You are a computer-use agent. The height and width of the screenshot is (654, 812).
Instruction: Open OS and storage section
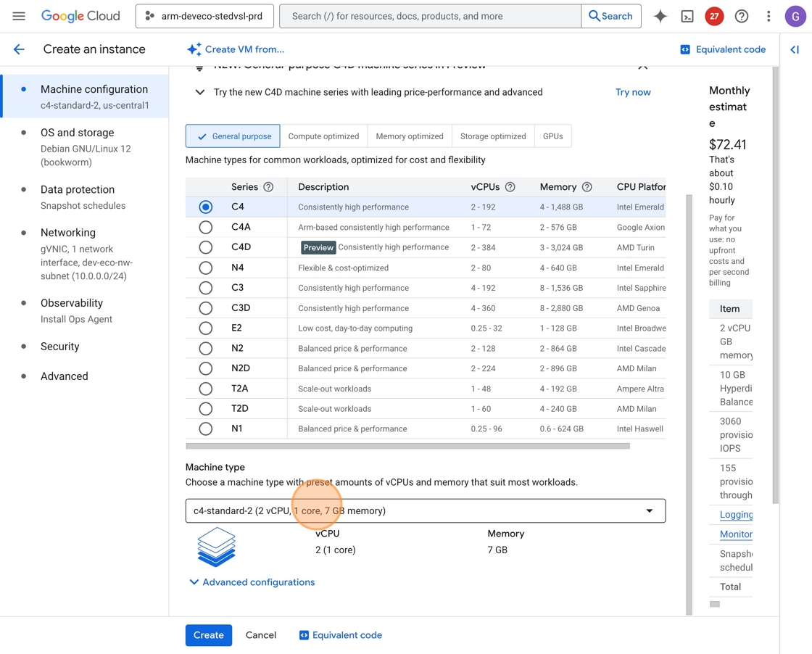[86, 147]
